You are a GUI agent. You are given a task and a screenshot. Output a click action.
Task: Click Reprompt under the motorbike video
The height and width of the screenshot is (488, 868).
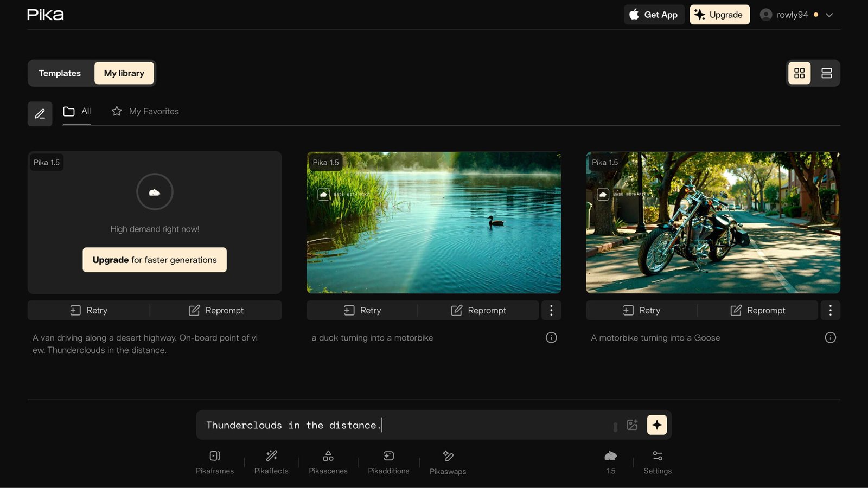(758, 310)
